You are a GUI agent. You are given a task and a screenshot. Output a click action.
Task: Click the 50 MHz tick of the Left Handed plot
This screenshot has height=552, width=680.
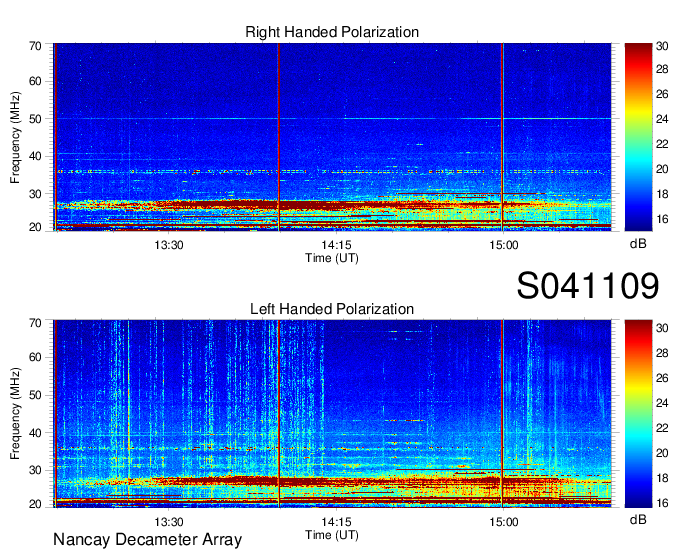[35, 395]
